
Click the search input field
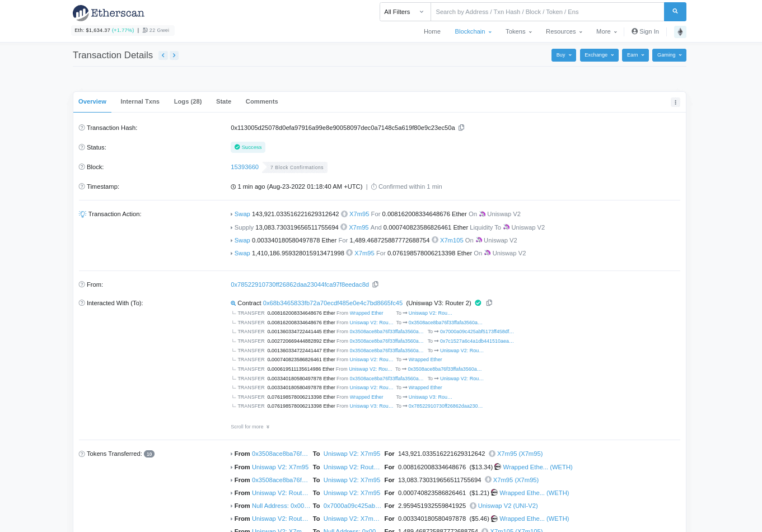[x=547, y=12]
